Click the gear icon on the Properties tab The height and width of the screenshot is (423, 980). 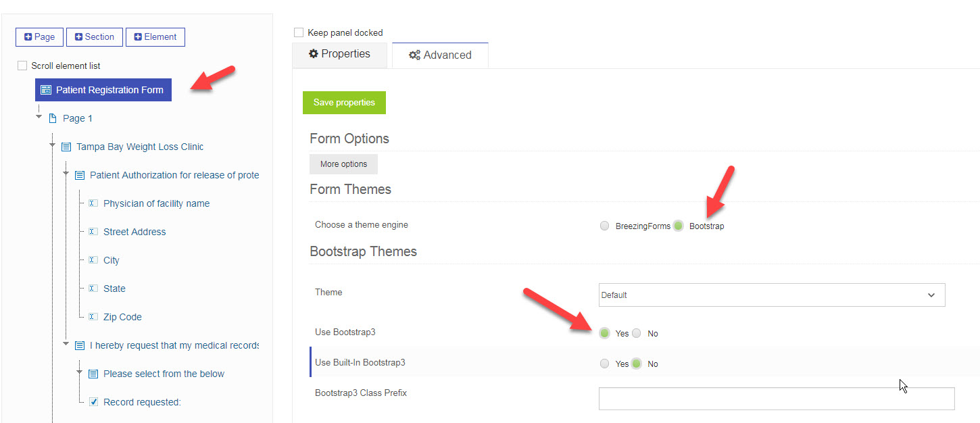pos(313,53)
